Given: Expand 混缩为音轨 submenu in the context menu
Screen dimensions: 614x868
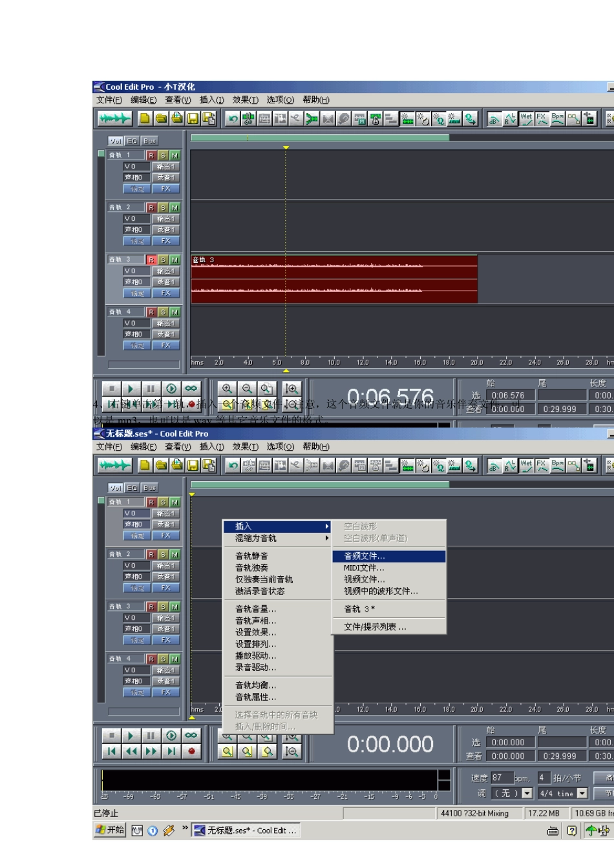Looking at the screenshot, I should click(x=277, y=538).
